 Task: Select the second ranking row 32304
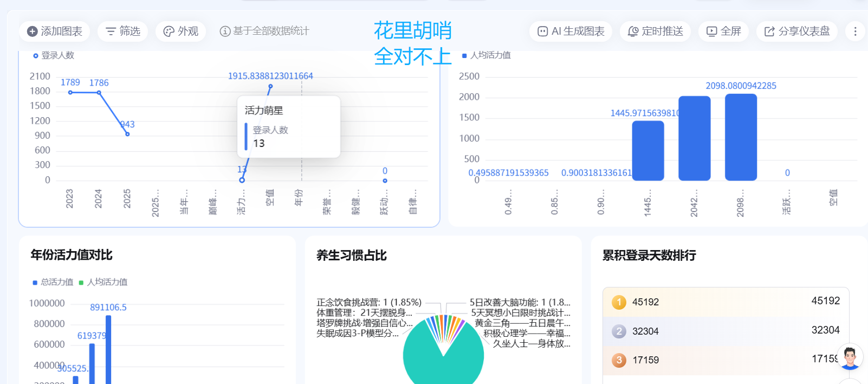pos(725,331)
